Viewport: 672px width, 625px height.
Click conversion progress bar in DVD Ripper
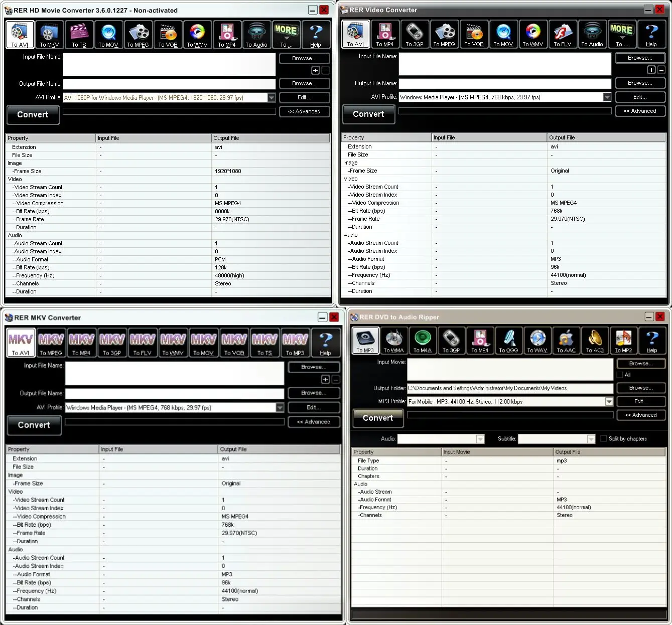click(510, 415)
